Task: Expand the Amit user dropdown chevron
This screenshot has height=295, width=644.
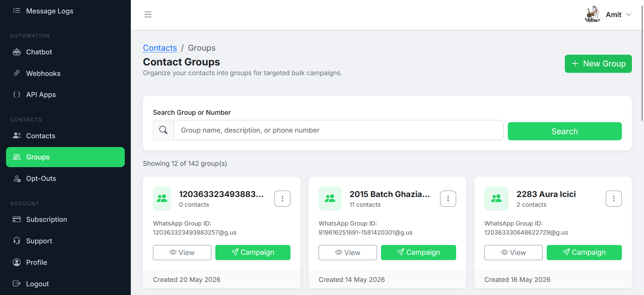Action: (629, 14)
